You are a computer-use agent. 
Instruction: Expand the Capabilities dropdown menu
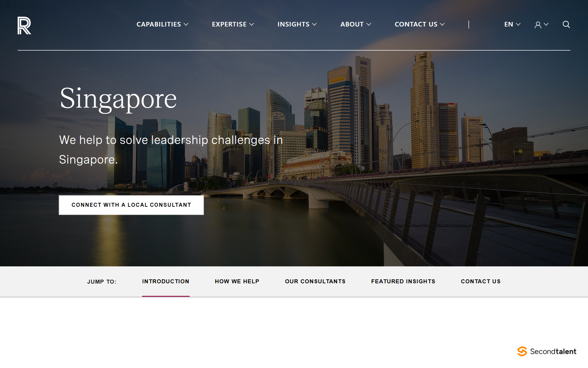[162, 24]
